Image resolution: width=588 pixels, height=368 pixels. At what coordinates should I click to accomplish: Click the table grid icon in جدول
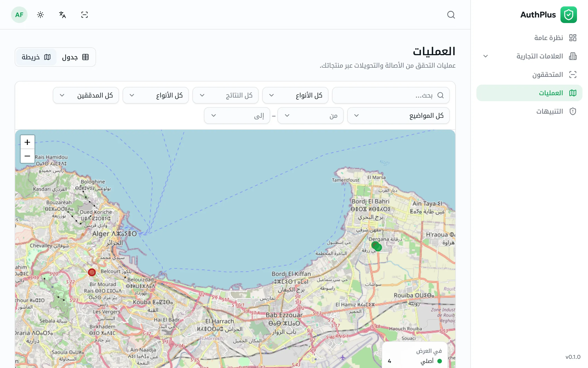click(85, 57)
